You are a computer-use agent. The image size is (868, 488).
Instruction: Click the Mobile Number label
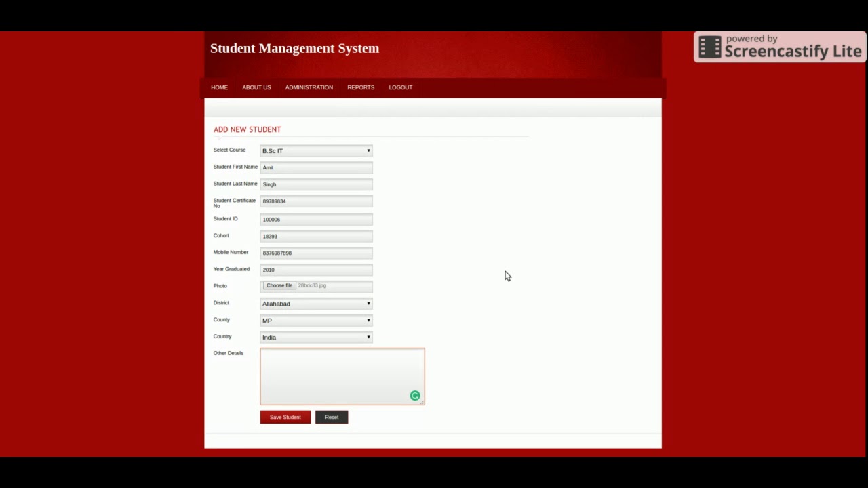coord(231,252)
